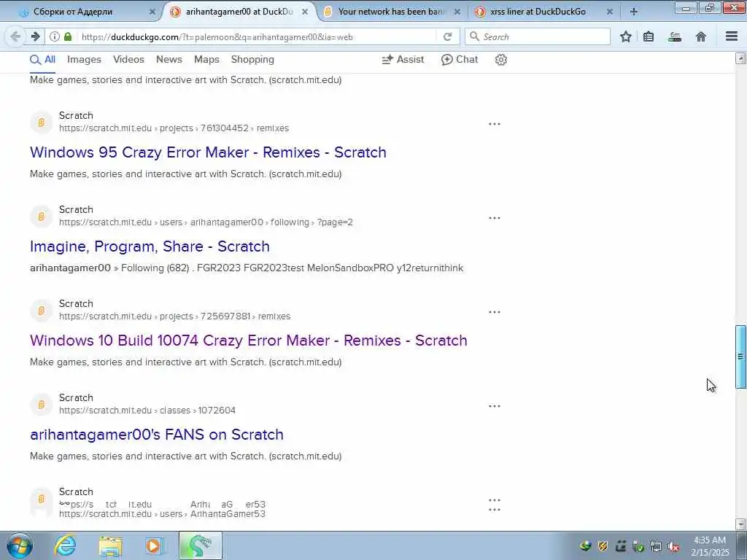
Task: Open more options for Windows 95 Crazy Error Maker result
Action: tap(495, 124)
